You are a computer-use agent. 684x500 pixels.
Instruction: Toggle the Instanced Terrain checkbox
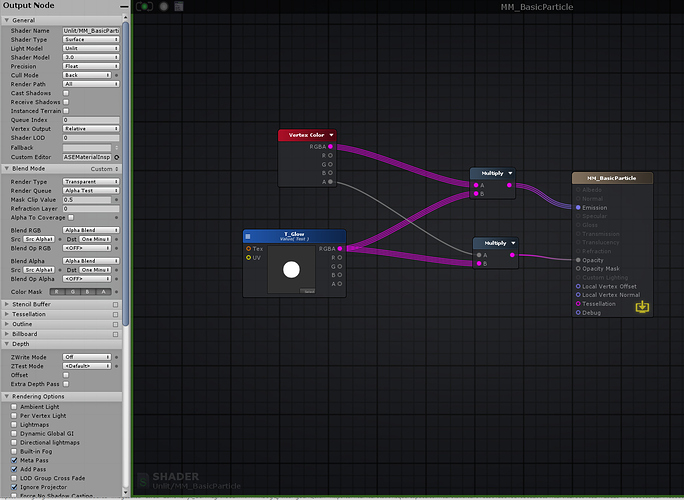tap(66, 111)
